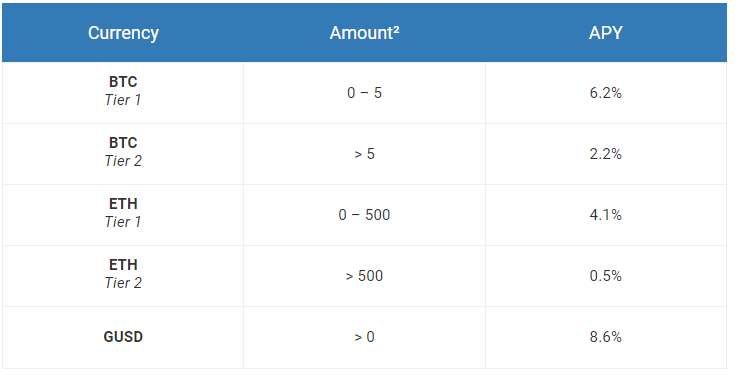Viewport: 739px width, 377px height.
Task: Click the 6.2% APY value
Action: pyautogui.click(x=606, y=93)
